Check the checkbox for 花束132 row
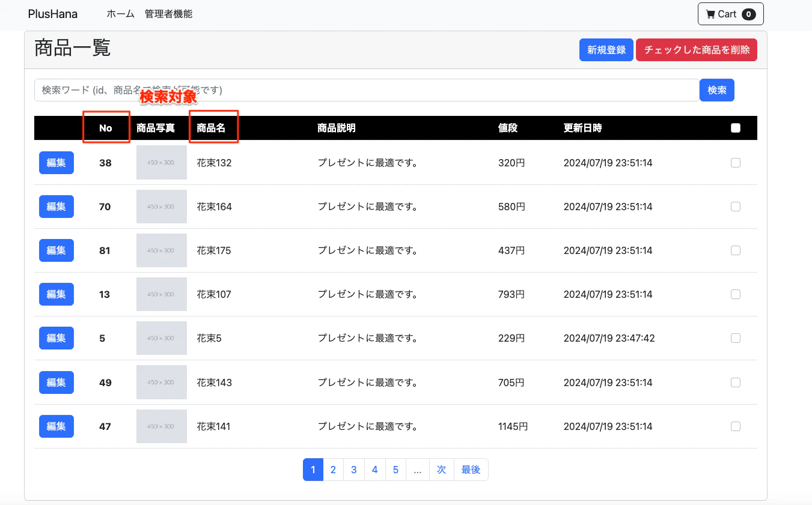Image resolution: width=812 pixels, height=505 pixels. (736, 163)
